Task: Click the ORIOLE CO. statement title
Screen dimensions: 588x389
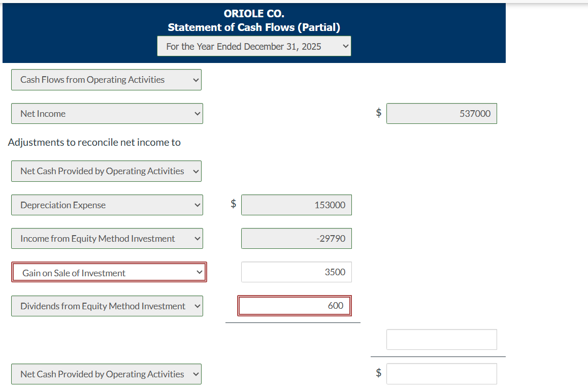Action: coord(253,13)
